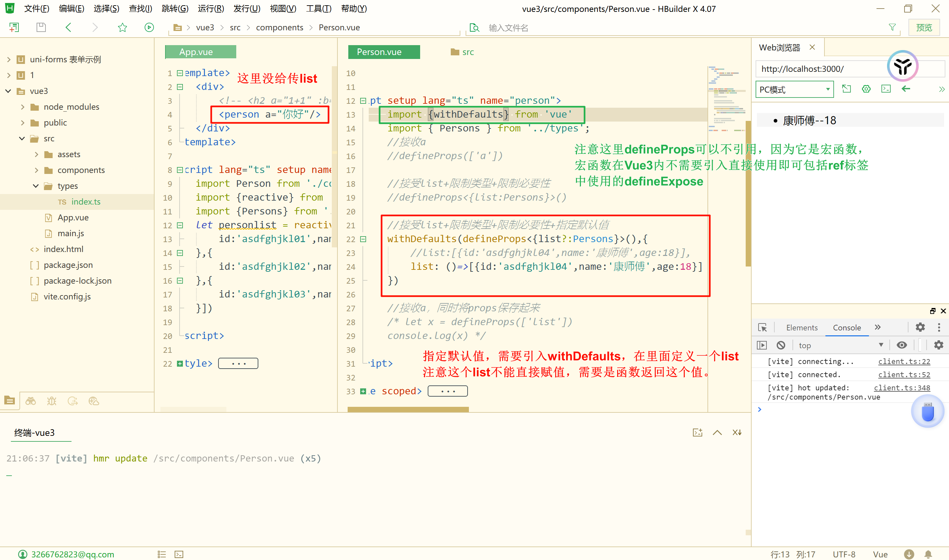Clear console with the ban icon
The image size is (949, 560).
781,345
